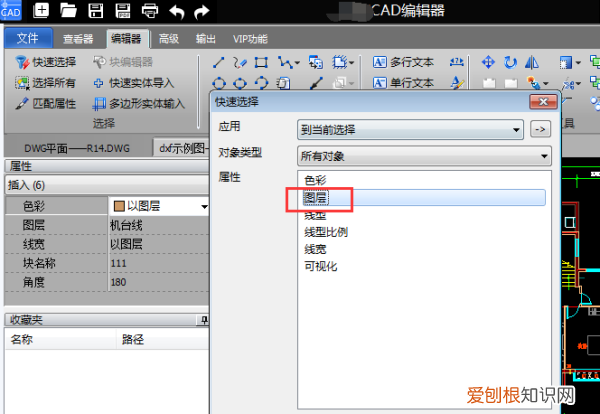Open the 对象类型 dropdown 所有对象

pos(424,156)
